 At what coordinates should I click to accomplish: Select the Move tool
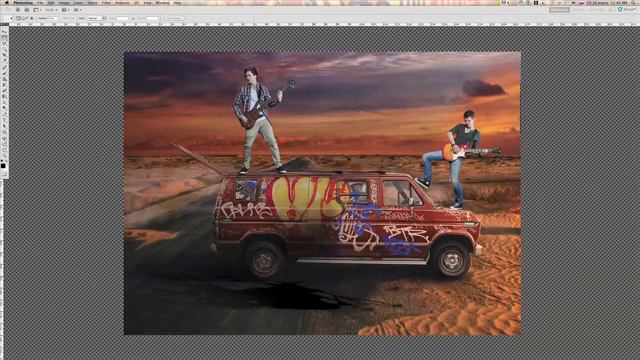4,32
